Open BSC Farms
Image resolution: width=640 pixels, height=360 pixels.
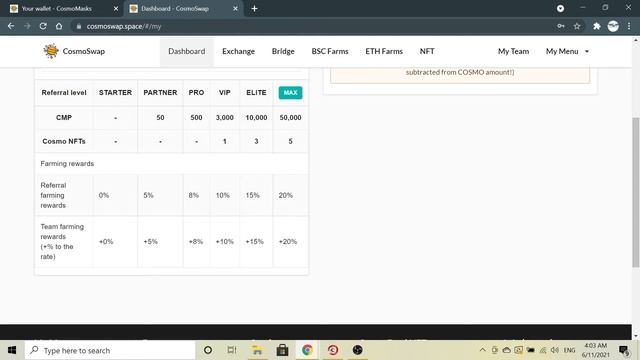[x=330, y=51]
